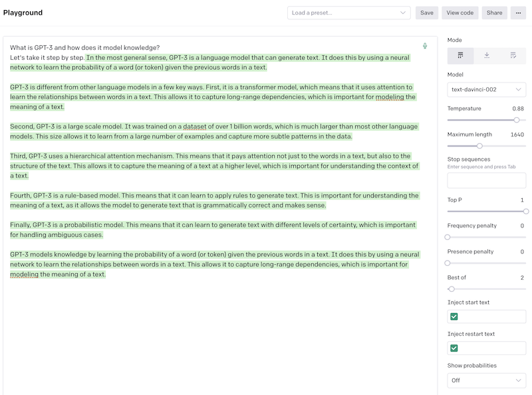Adjust the Maximum length slider handle
The height and width of the screenshot is (395, 532).
[x=479, y=146]
